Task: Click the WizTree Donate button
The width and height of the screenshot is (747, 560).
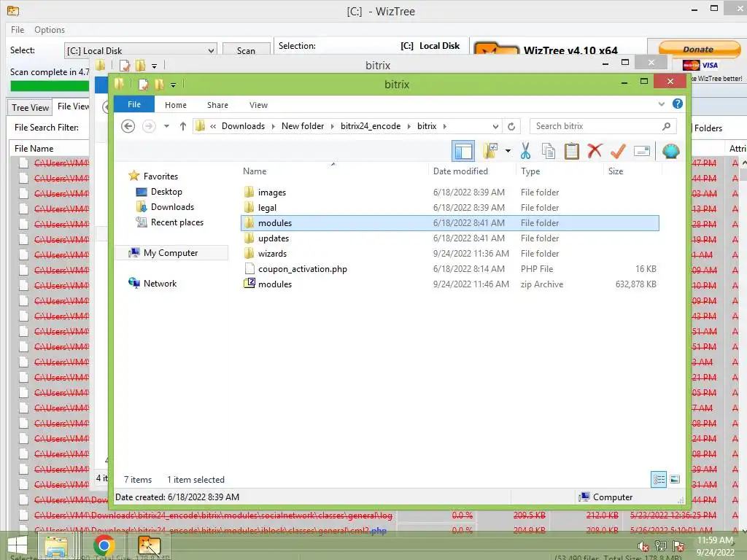Action: click(698, 49)
